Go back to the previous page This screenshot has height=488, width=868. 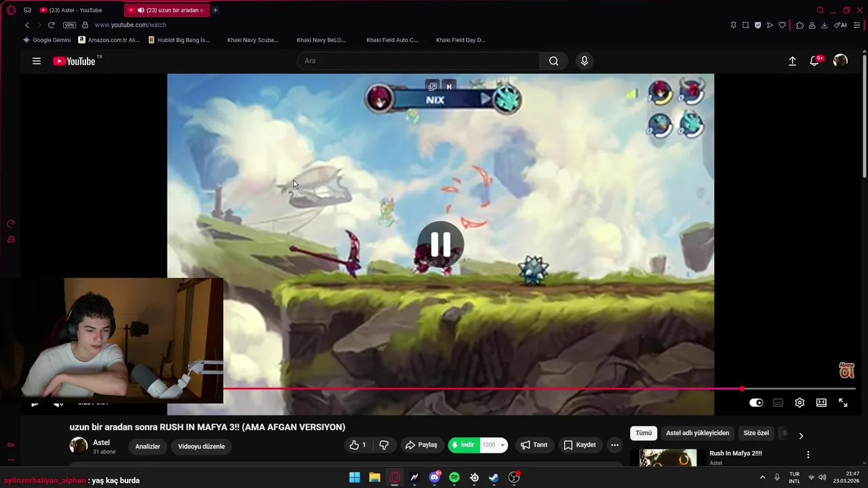coord(27,25)
